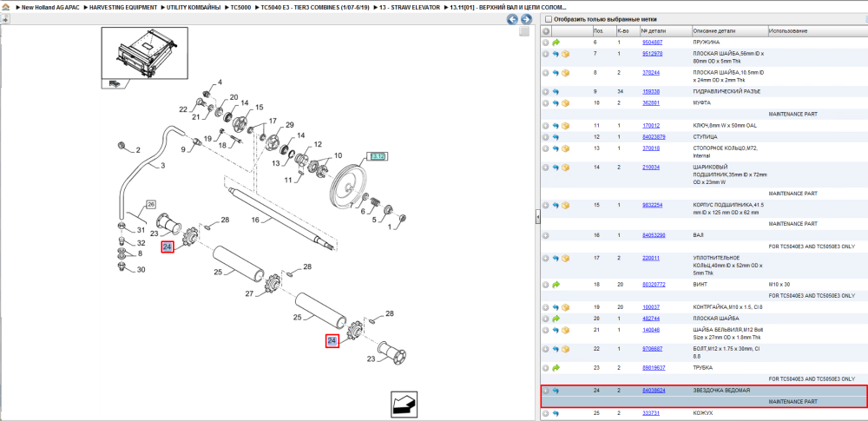Toggle the plus circle for part 84053290 ВАЛ
The image size is (868, 421).
coord(546,235)
